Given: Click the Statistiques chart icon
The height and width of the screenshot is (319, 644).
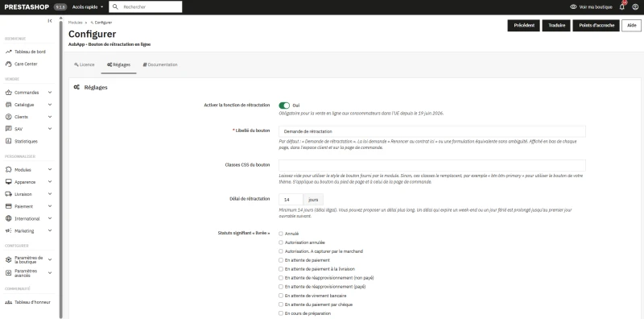Looking at the screenshot, I should [x=9, y=141].
